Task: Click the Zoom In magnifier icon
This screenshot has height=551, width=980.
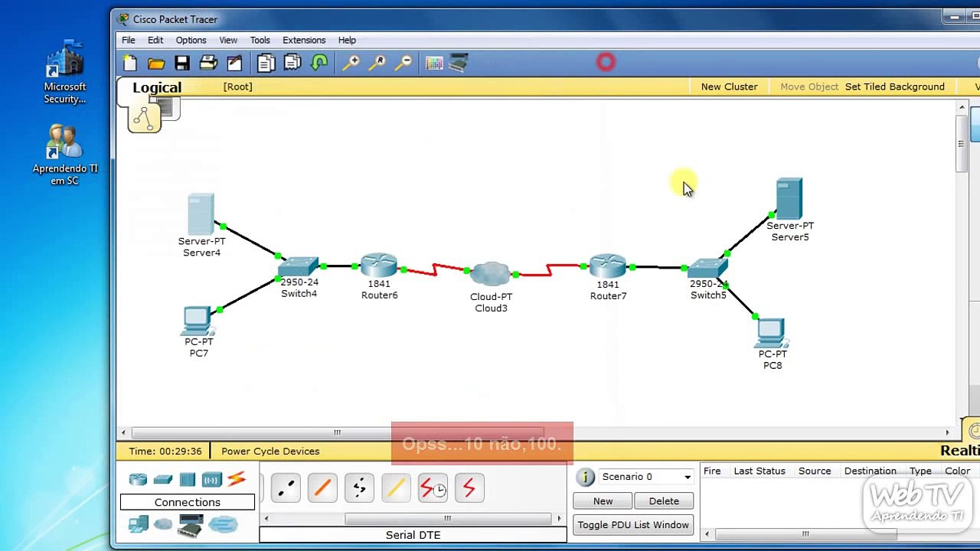Action: click(x=351, y=64)
